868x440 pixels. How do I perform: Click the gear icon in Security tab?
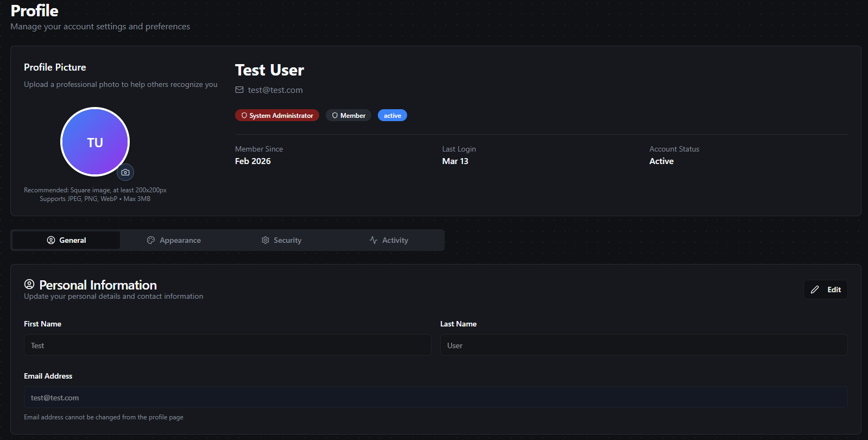(265, 240)
